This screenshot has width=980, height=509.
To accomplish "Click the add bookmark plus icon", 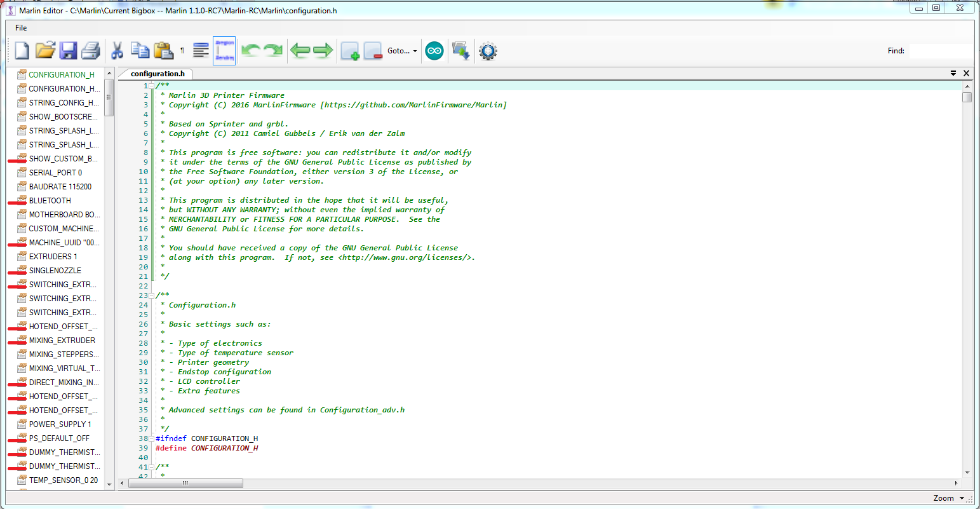I will click(350, 51).
